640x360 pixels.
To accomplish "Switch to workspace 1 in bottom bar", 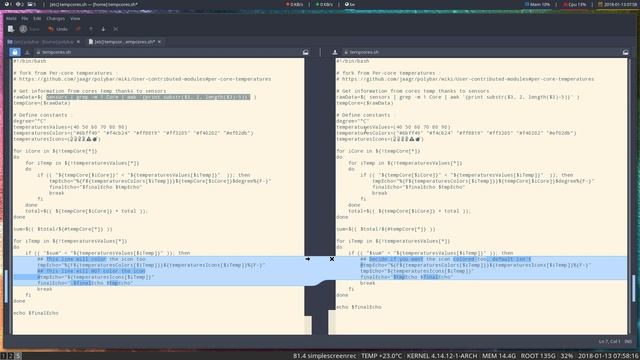I will [x=4, y=356].
